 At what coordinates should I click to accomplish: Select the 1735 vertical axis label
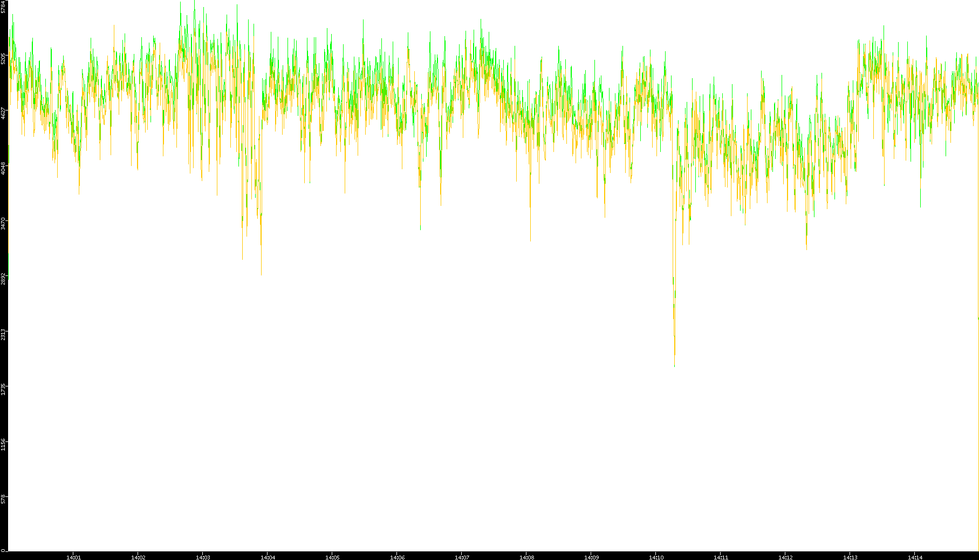[4, 389]
